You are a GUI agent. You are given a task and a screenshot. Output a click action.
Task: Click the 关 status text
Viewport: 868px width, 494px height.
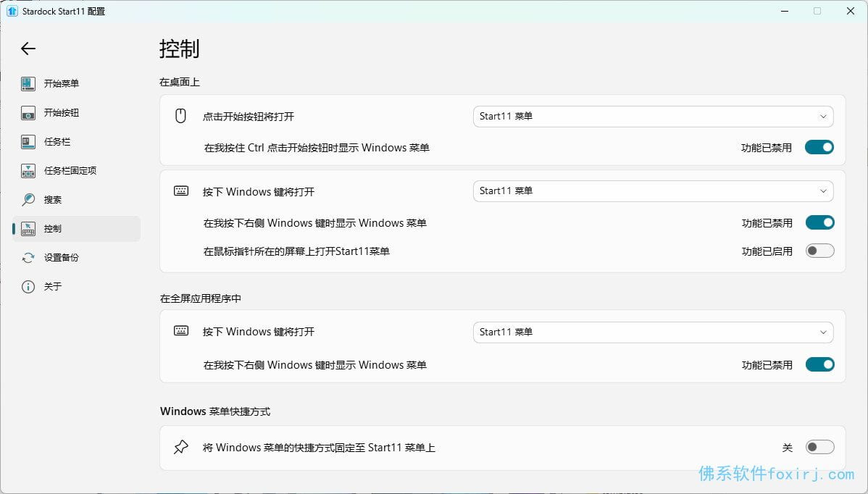(787, 448)
